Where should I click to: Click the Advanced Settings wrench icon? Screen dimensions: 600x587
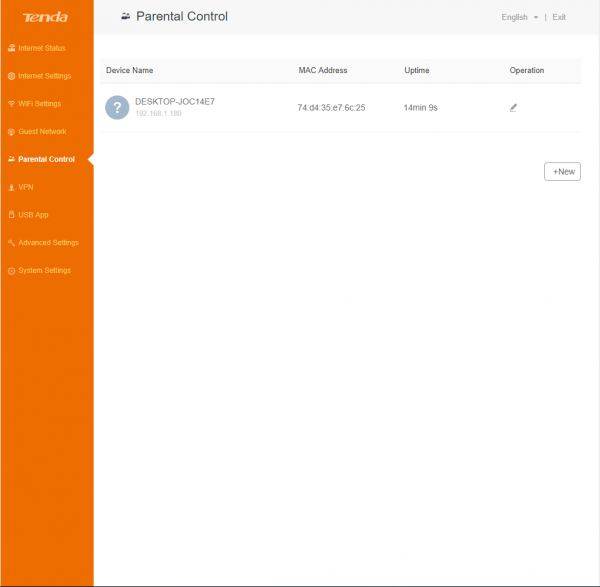click(x=11, y=243)
